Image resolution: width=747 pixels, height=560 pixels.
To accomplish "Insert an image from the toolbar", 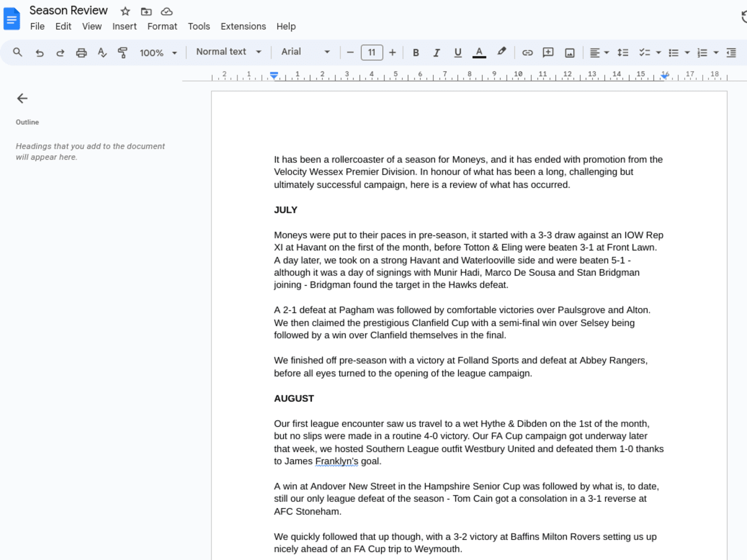I will click(570, 52).
